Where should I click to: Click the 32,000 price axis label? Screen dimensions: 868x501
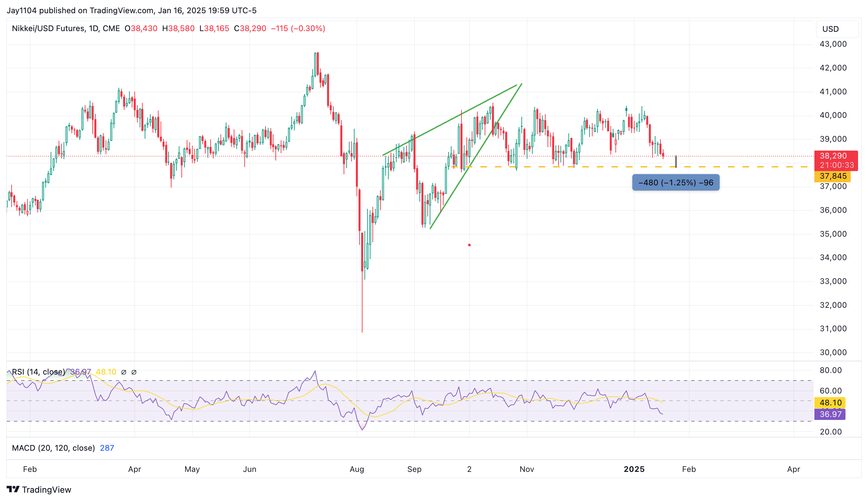click(x=833, y=305)
